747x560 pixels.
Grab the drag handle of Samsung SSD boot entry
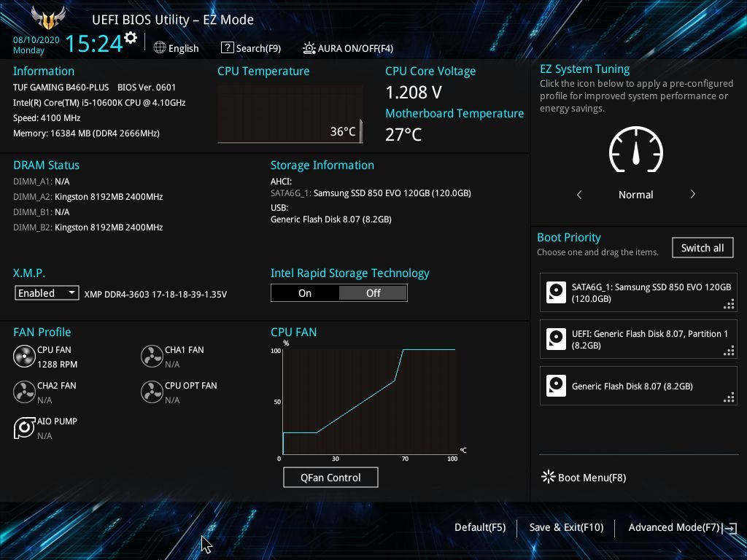[x=729, y=304]
